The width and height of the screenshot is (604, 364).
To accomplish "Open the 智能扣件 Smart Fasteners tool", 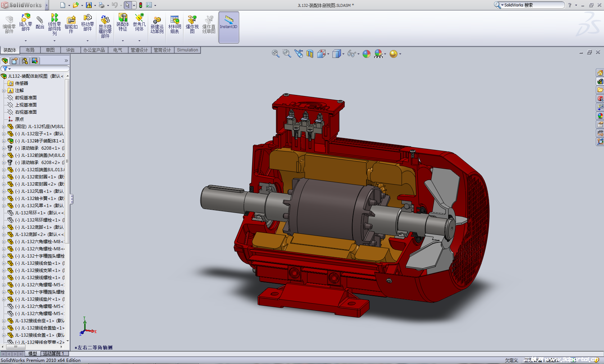I will (x=71, y=24).
